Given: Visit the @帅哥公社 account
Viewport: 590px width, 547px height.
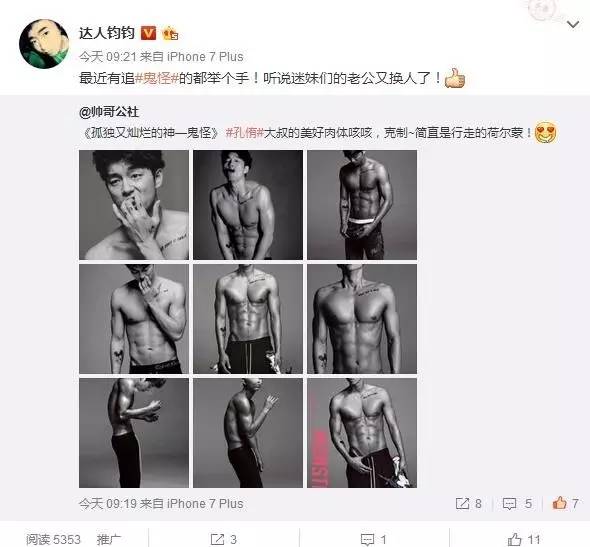Looking at the screenshot, I should click(x=109, y=112).
